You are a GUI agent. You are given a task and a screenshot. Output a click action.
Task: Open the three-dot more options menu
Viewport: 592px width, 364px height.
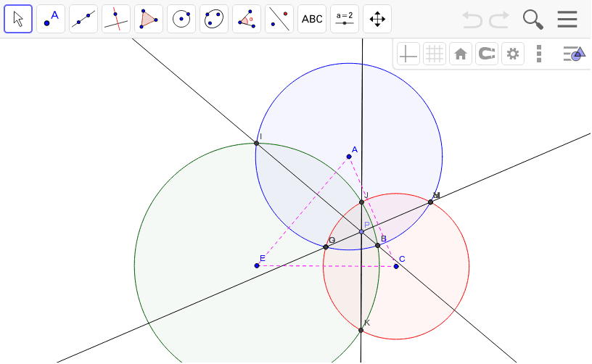pyautogui.click(x=538, y=54)
